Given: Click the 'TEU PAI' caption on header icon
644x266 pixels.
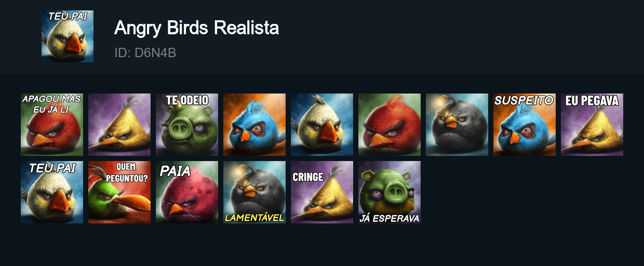Looking at the screenshot, I should tap(68, 16).
